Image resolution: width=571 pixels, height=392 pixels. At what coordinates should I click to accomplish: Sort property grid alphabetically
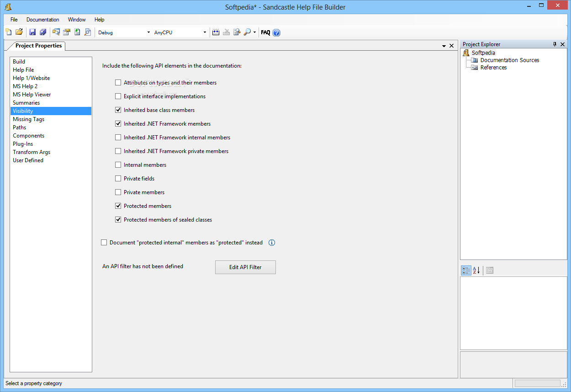476,270
